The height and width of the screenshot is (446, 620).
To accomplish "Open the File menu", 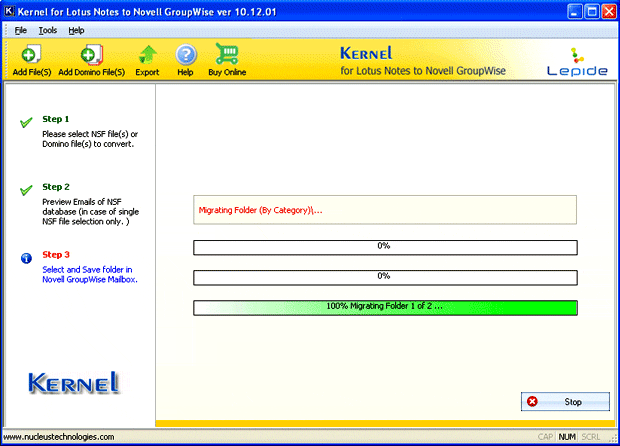I will pyautogui.click(x=21, y=30).
